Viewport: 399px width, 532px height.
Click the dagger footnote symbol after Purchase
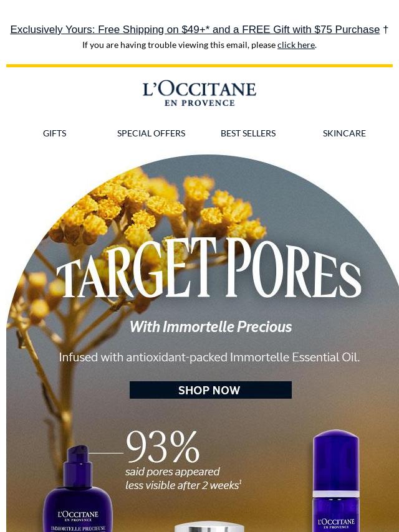point(385,29)
